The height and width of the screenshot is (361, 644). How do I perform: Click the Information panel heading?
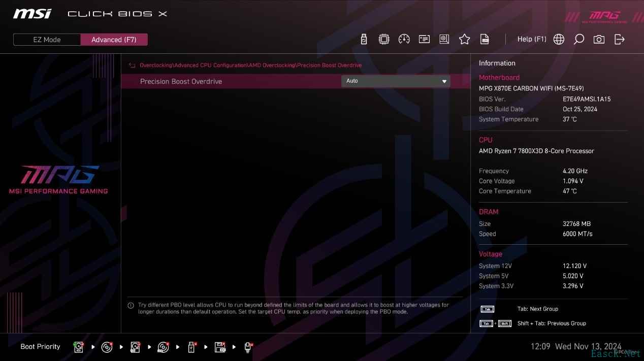(497, 63)
